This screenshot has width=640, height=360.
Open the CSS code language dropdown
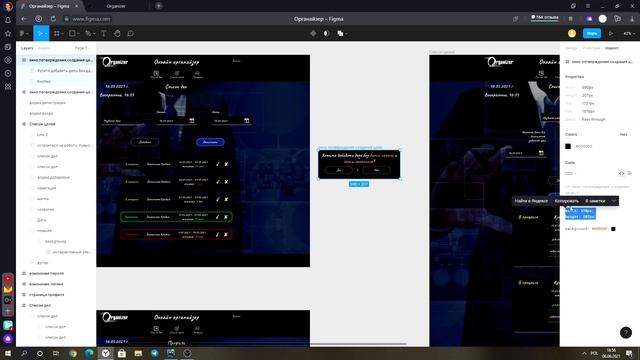571,173
